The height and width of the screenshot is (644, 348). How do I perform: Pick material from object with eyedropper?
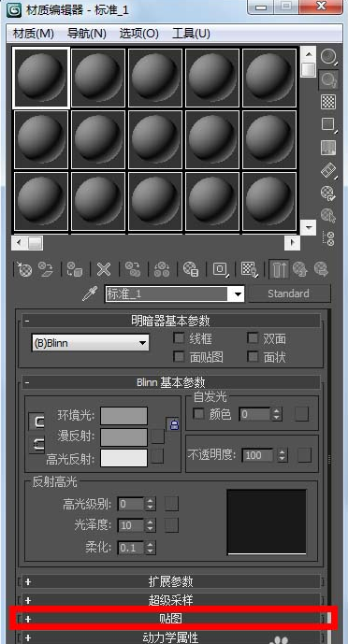pos(89,293)
